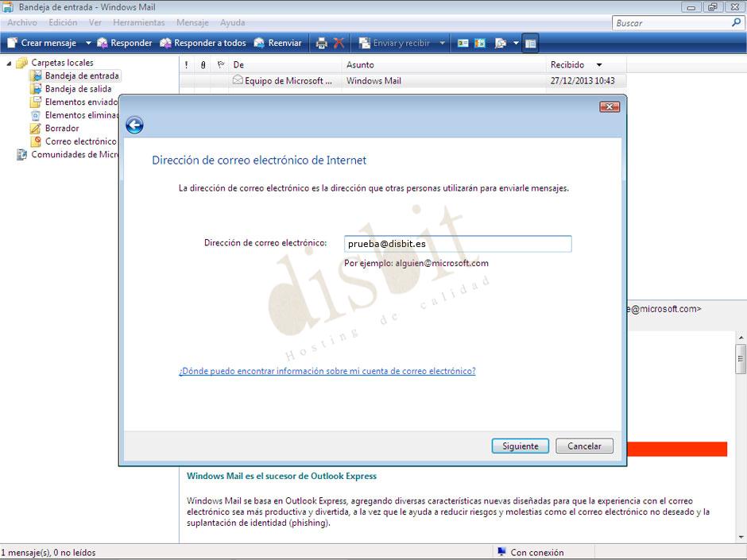Select the email address input field
This screenshot has height=560, width=747.
pos(458,244)
